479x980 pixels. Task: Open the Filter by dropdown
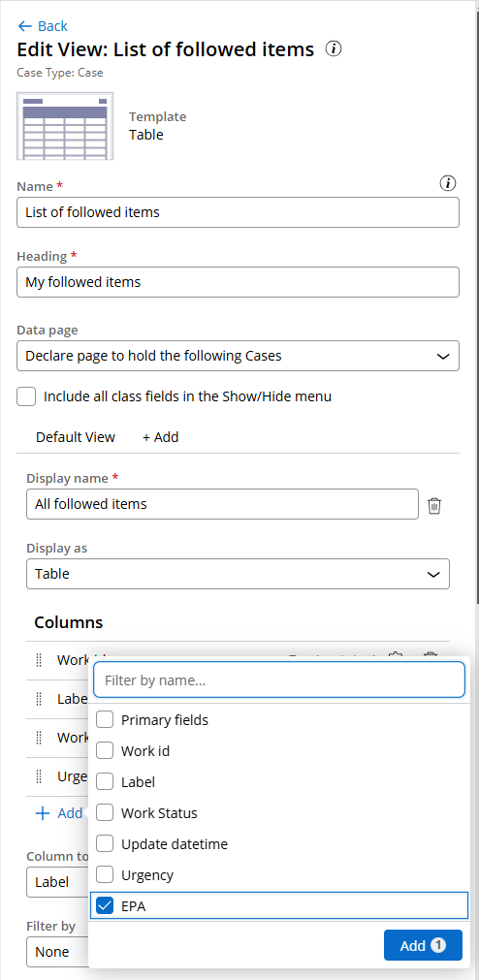tap(57, 952)
